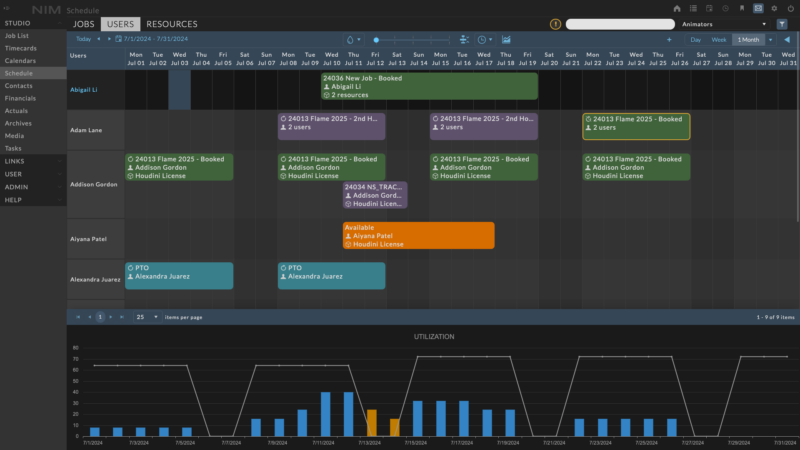Expand the LINKS sidebar section

[x=33, y=161]
